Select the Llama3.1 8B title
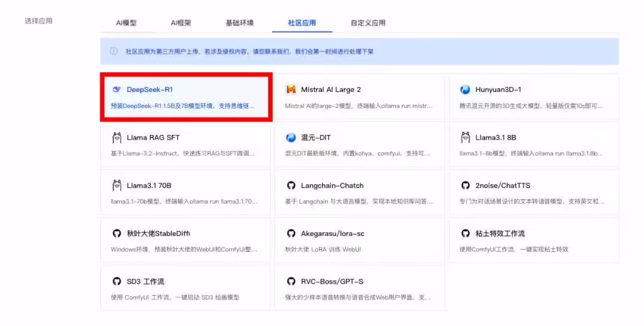The height and width of the screenshot is (326, 644). (x=496, y=138)
